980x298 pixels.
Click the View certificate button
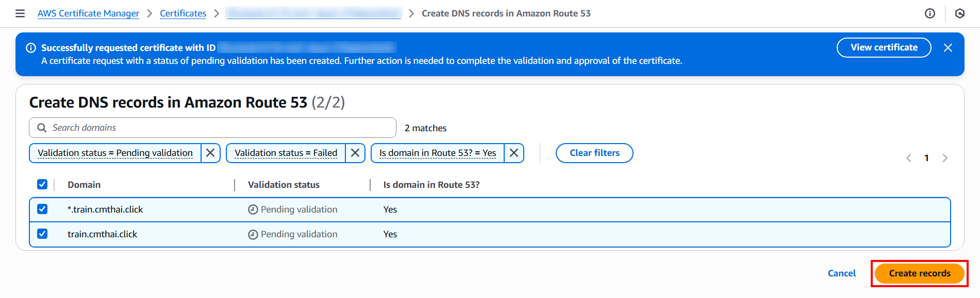tap(884, 47)
